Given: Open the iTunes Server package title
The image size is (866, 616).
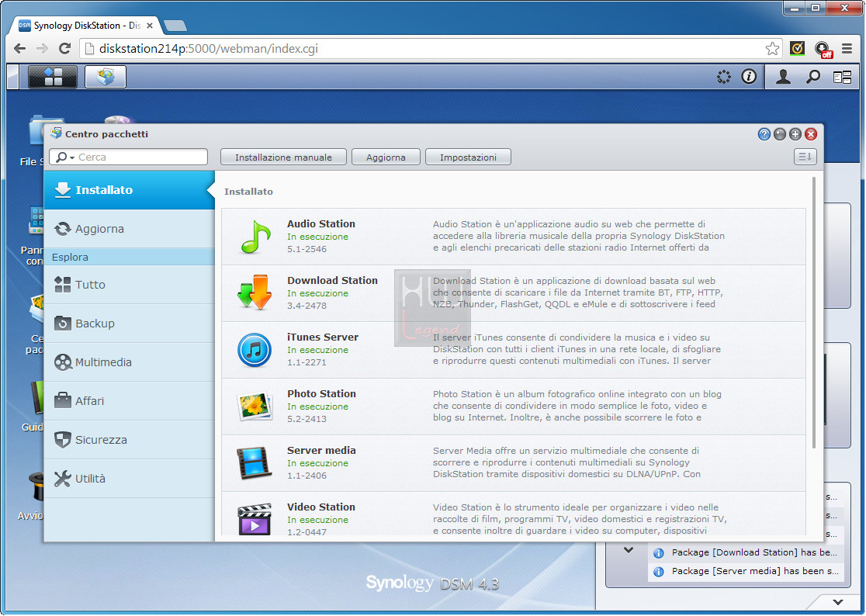Looking at the screenshot, I should [323, 337].
